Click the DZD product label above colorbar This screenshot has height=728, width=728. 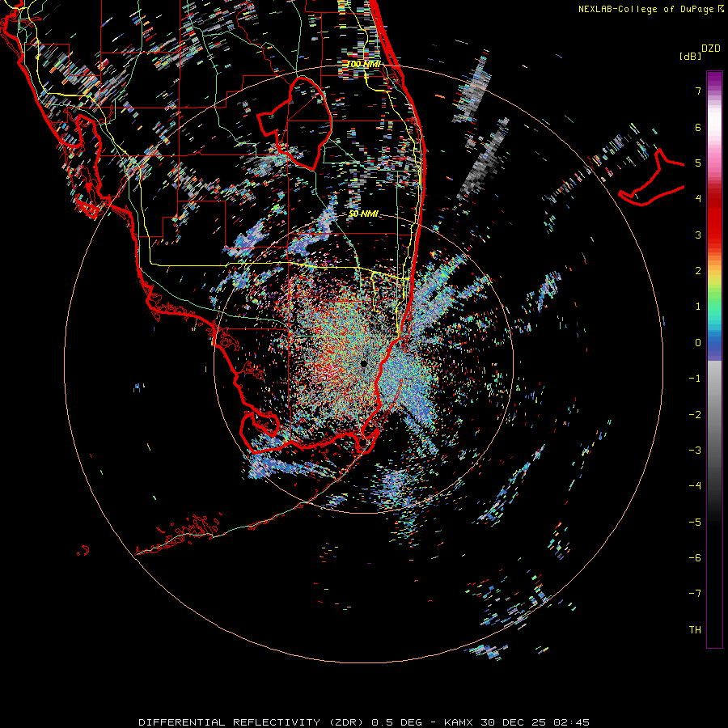[711, 49]
